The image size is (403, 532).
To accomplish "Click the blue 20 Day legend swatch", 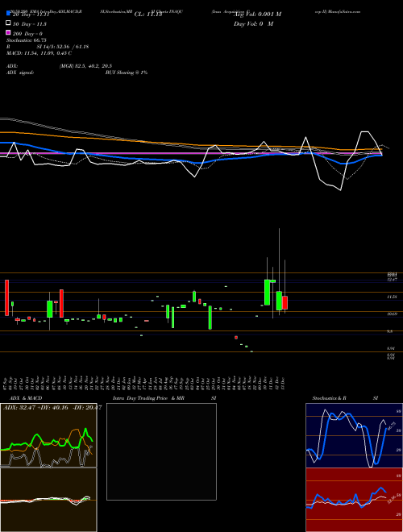I will [8, 14].
